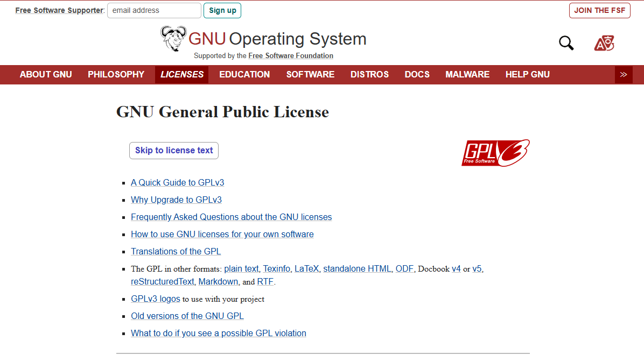The height and width of the screenshot is (362, 644).
Task: Click the JOIN THE FSF button
Action: click(600, 11)
